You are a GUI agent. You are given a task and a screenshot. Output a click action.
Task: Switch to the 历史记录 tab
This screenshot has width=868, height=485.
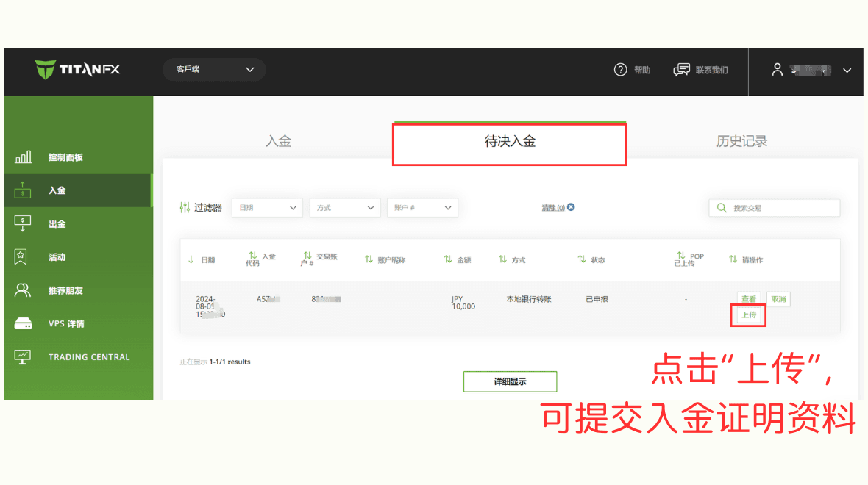742,140
